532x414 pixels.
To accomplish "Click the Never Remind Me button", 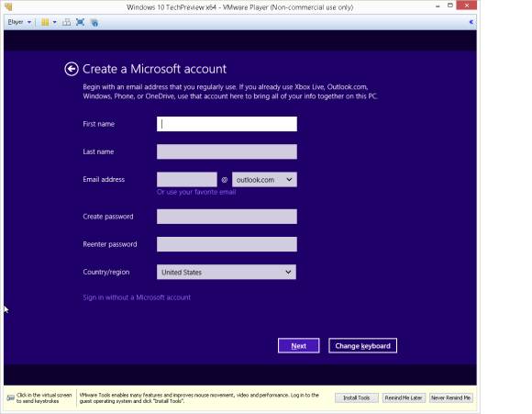I will 451,397.
